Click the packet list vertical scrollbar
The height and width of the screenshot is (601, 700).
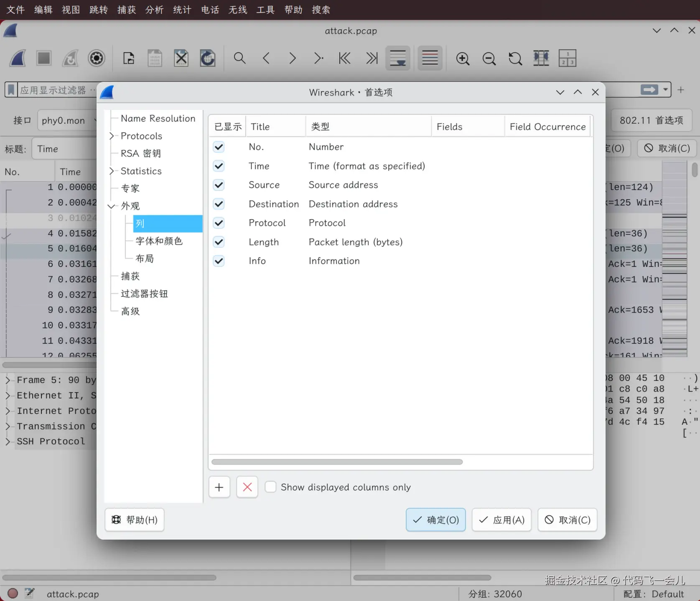coord(695,170)
